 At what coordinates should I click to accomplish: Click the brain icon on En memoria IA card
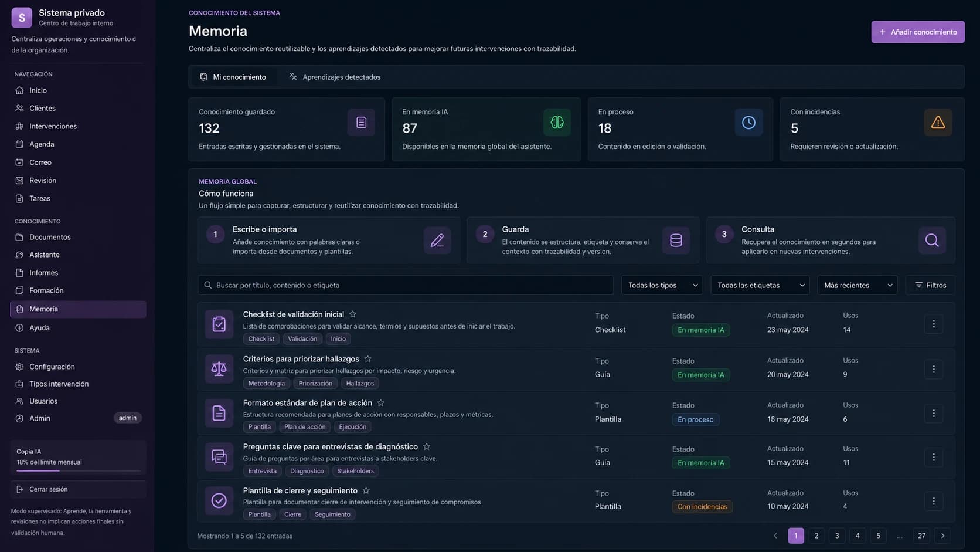(x=557, y=122)
